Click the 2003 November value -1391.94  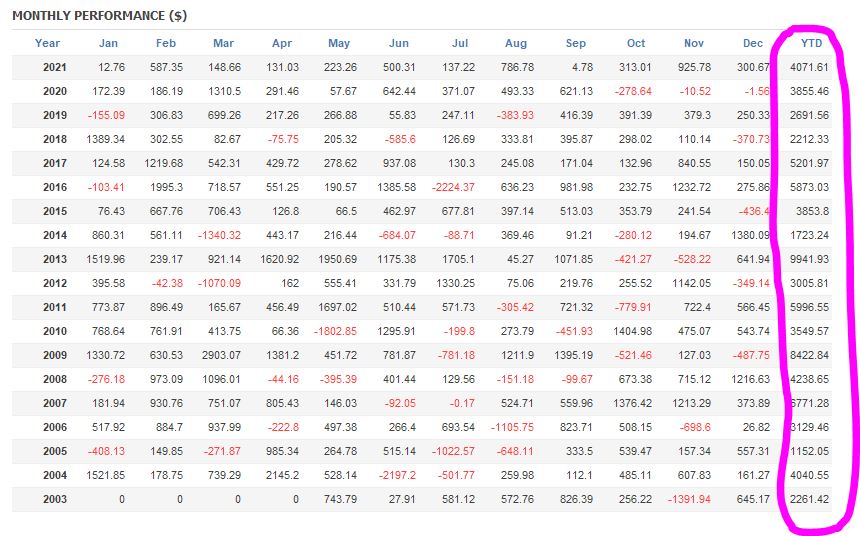685,499
